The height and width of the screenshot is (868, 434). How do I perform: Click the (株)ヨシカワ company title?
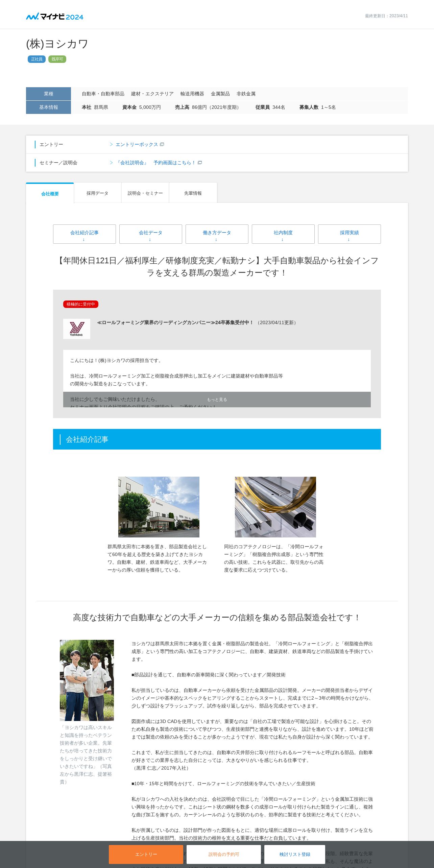pos(57,44)
